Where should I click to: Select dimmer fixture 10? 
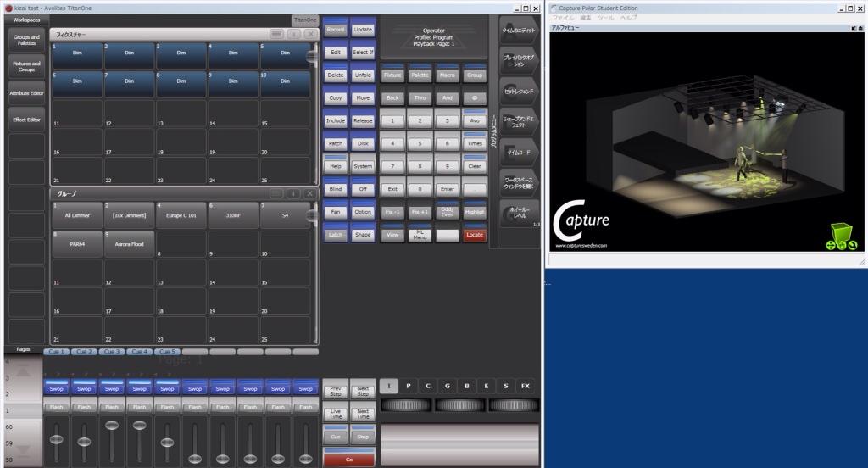(285, 84)
